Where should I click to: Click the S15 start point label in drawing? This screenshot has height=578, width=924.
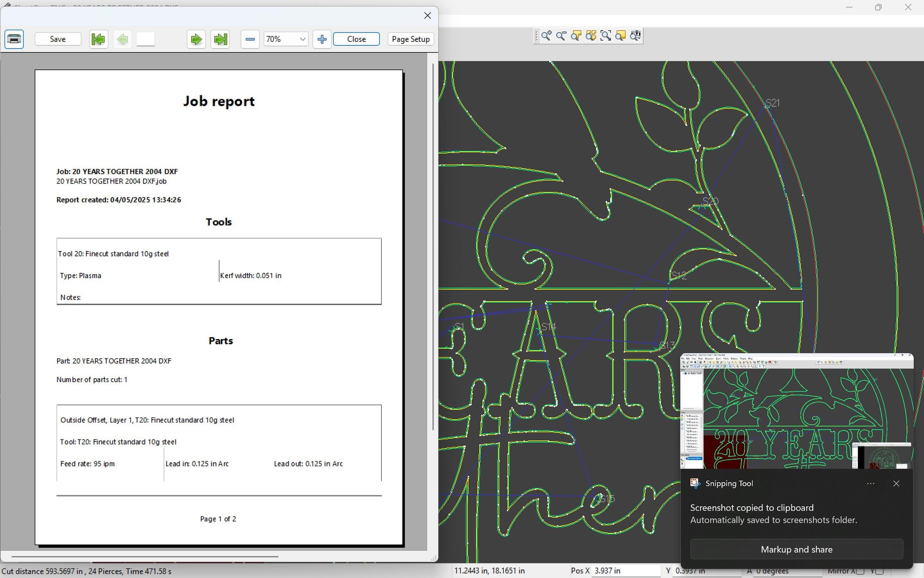tap(607, 498)
